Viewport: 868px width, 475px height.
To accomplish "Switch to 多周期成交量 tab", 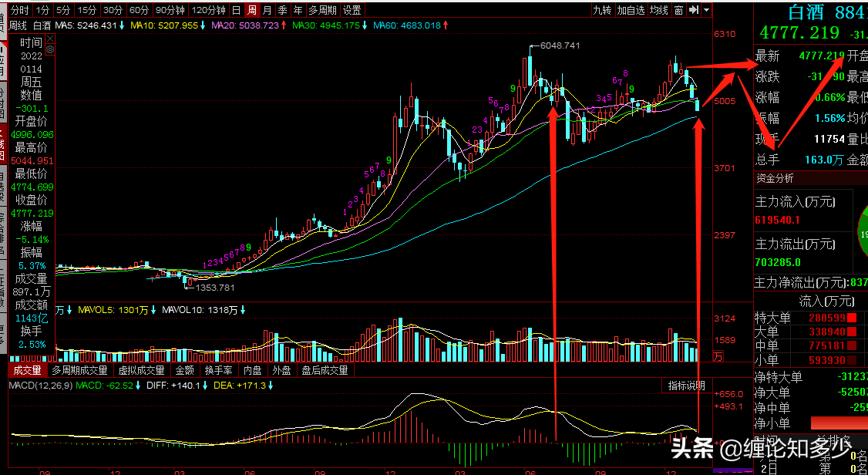I will tap(79, 370).
